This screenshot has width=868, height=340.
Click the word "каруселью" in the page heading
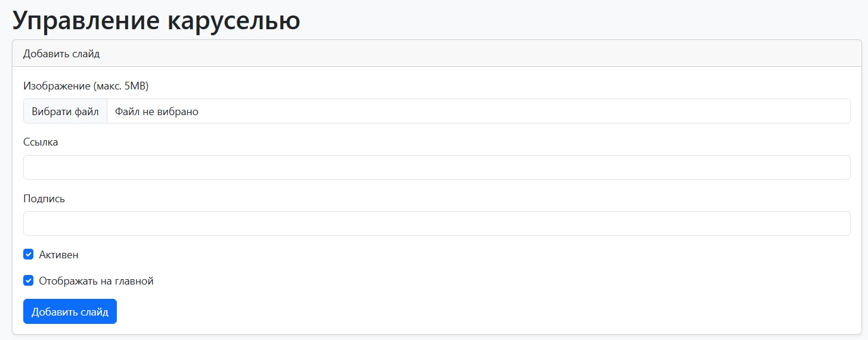(233, 21)
